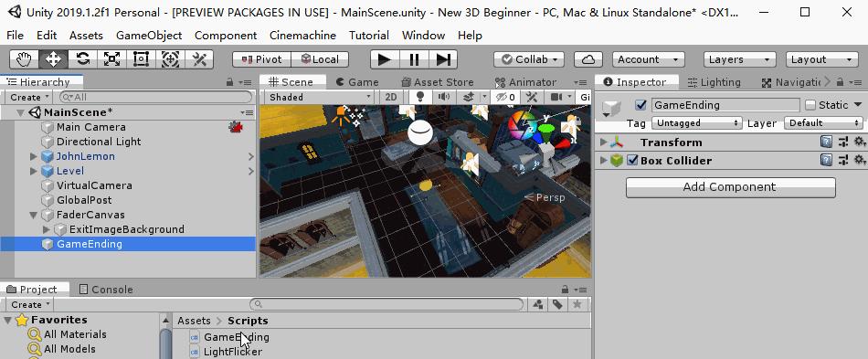Image resolution: width=868 pixels, height=359 pixels.
Task: Open Hierarchy Create button
Action: [x=29, y=98]
